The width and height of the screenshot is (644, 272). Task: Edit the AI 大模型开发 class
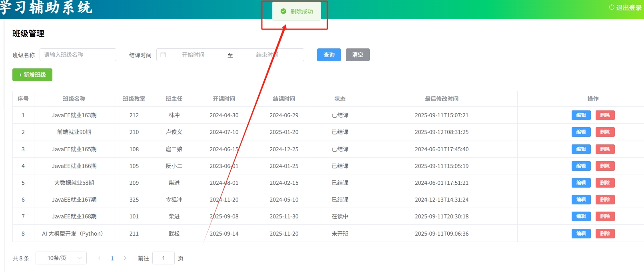[581, 234]
